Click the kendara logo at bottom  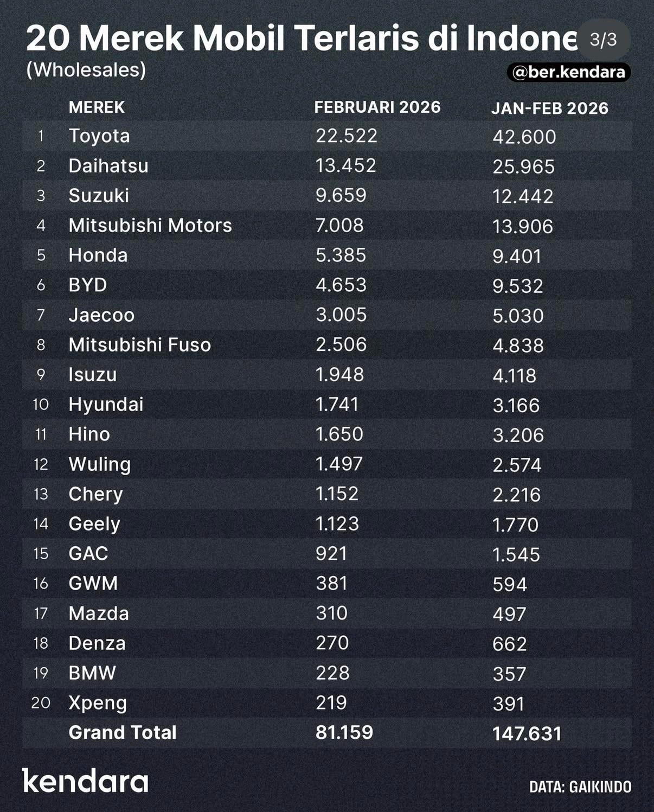coord(85,781)
